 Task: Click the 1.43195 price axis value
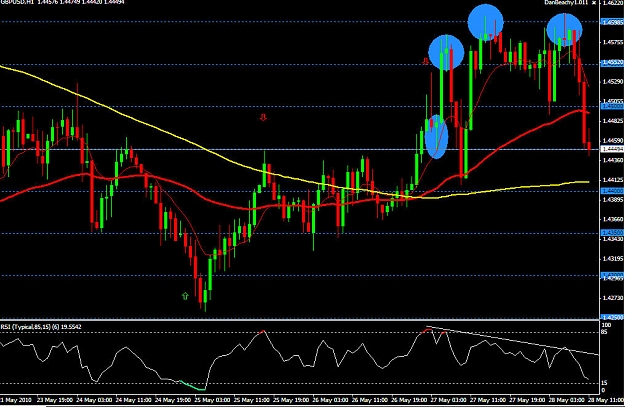pyautogui.click(x=613, y=259)
